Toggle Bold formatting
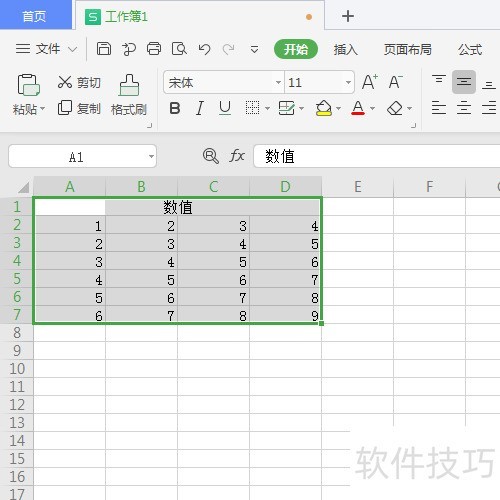Viewport: 500px width, 500px height. coord(175,108)
